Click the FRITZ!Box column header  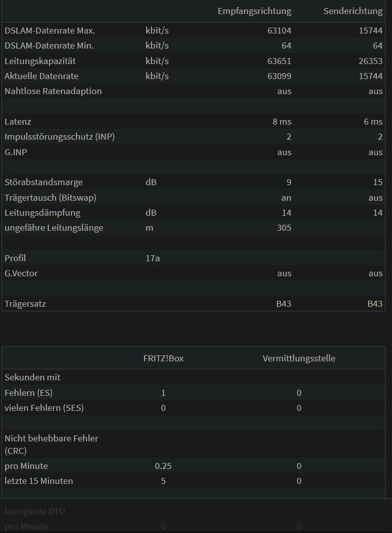point(163,358)
